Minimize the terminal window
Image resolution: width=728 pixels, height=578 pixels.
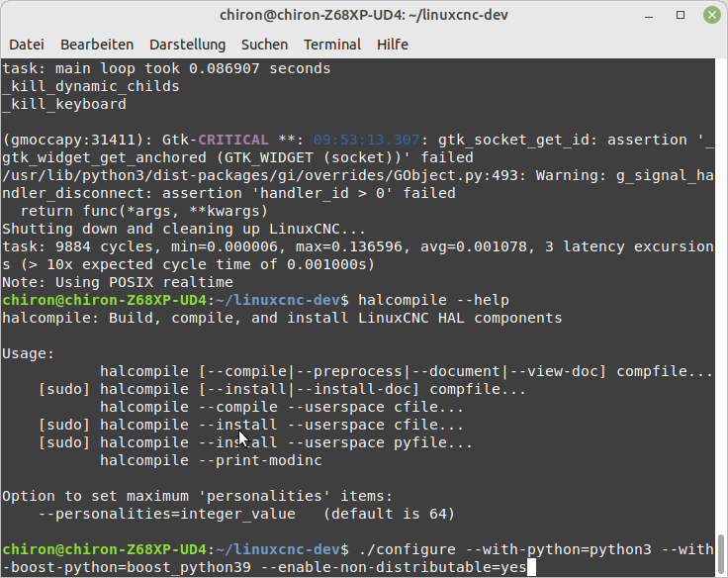tap(649, 15)
